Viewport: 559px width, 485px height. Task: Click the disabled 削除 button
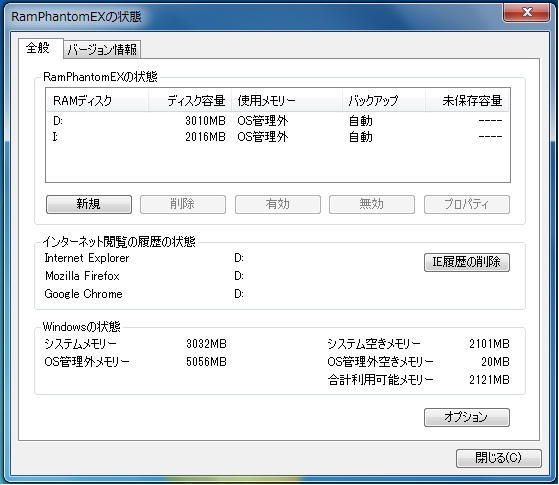pyautogui.click(x=183, y=204)
